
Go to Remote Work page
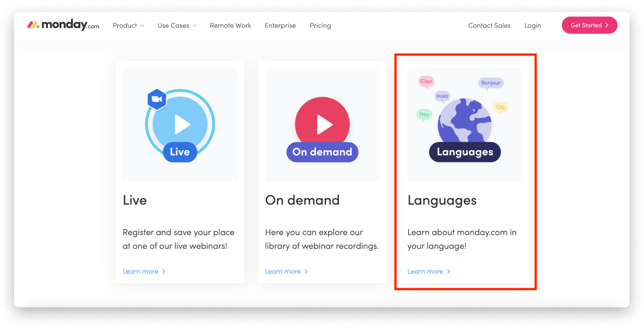[x=230, y=25]
